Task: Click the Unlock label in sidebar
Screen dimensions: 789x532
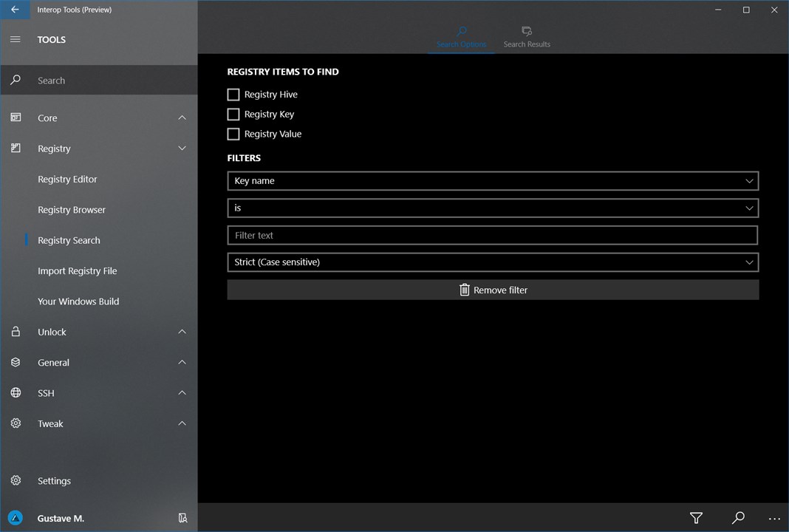Action: 52,332
